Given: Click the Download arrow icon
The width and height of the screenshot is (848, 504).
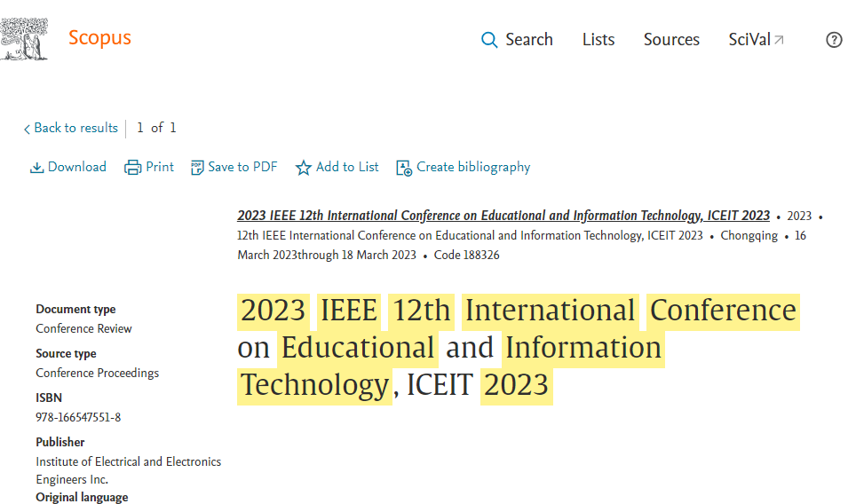Looking at the screenshot, I should 37,168.
